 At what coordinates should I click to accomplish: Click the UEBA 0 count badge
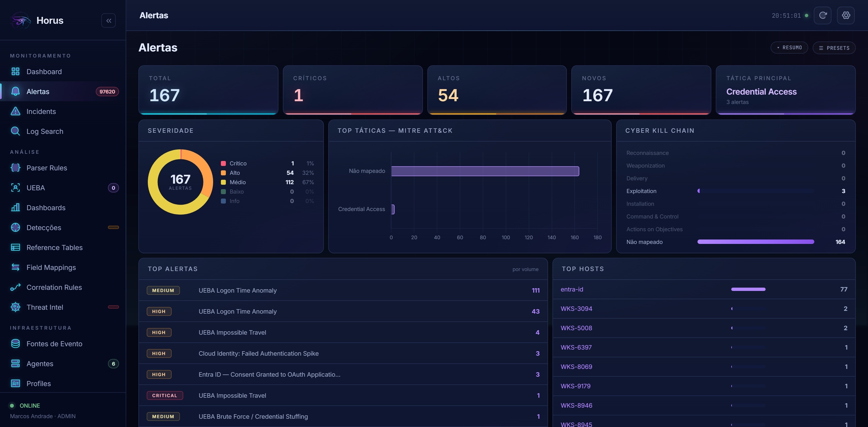[113, 188]
